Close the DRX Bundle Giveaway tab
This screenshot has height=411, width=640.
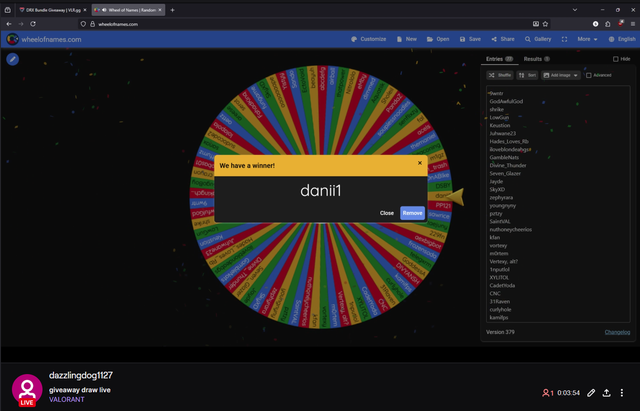tap(85, 10)
